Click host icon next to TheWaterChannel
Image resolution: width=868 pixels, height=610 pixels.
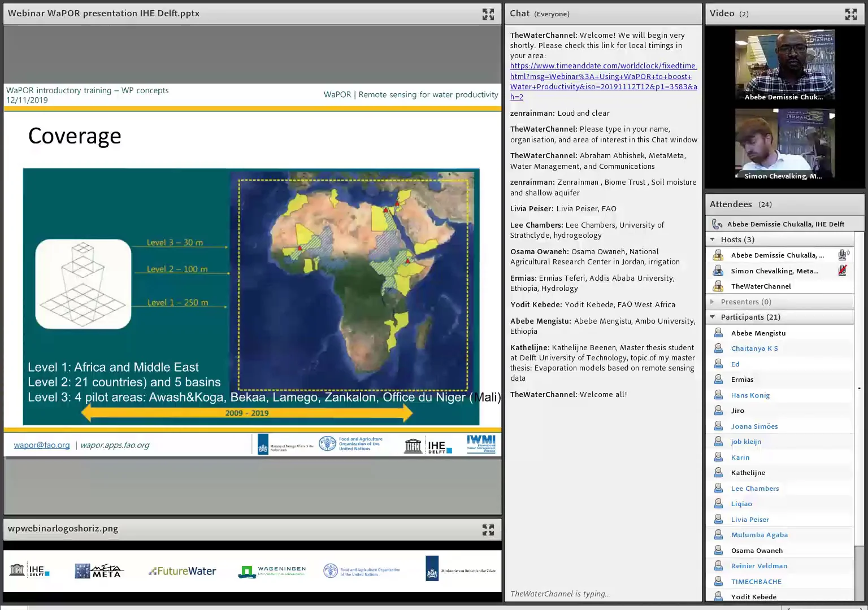pyautogui.click(x=718, y=286)
